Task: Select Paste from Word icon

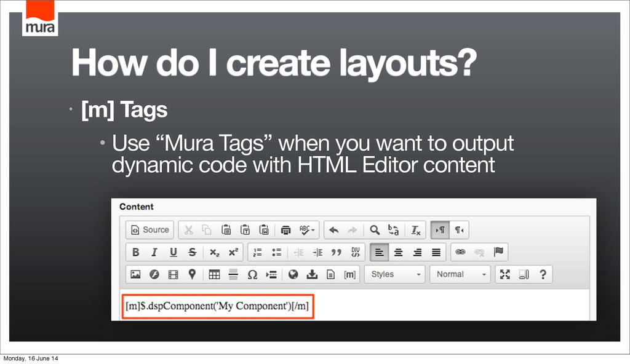Action: point(264,230)
